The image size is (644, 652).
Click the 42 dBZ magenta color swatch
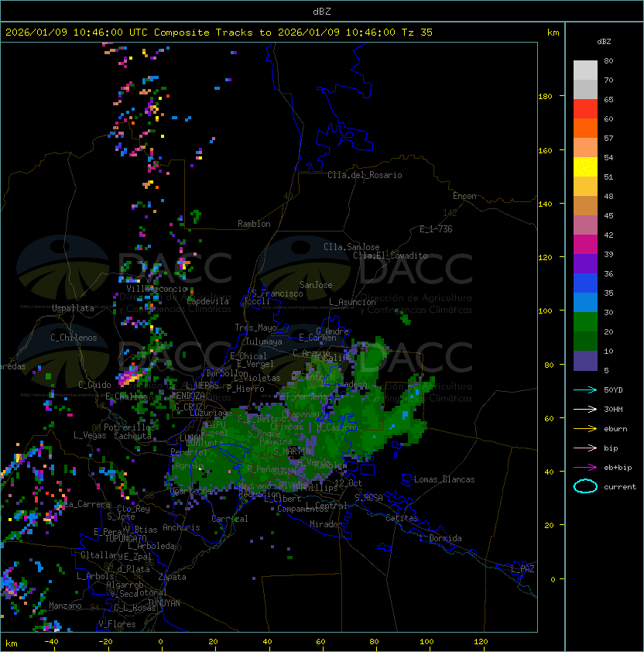[x=585, y=245]
